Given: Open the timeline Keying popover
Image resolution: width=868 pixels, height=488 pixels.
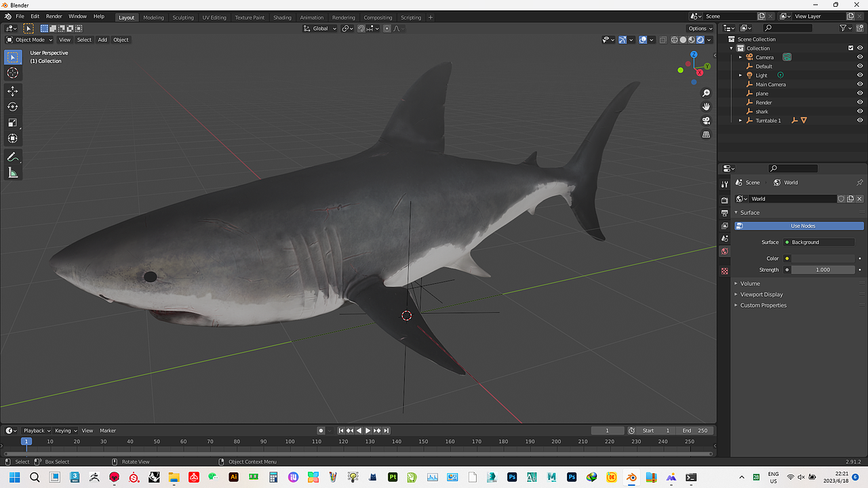Looking at the screenshot, I should (x=66, y=430).
